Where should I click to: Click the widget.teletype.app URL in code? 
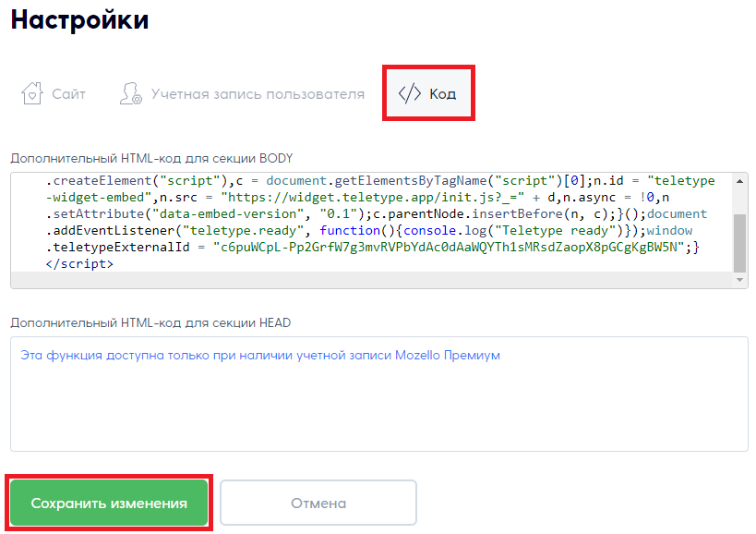tap(373, 198)
